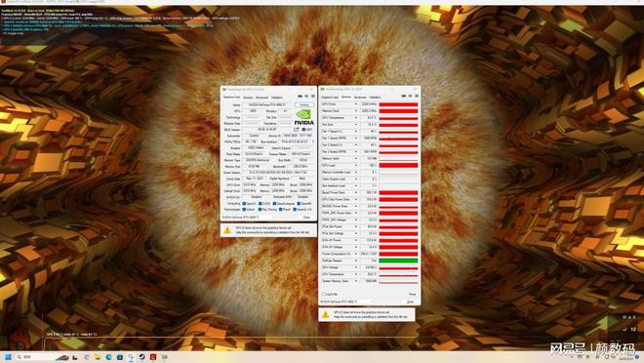This screenshot has height=363, width=644.
Task: Click validation notice text under Graphics Card window
Action: coord(272,230)
